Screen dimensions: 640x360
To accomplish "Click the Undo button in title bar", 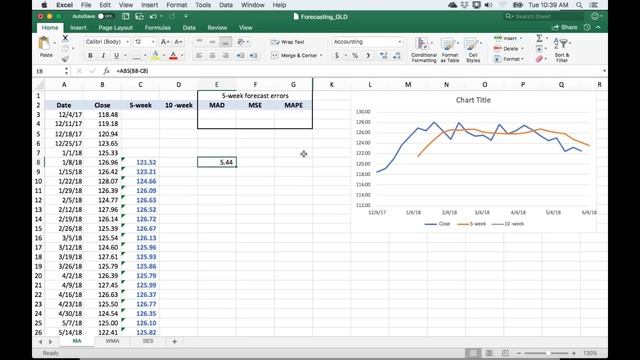I will pos(153,16).
